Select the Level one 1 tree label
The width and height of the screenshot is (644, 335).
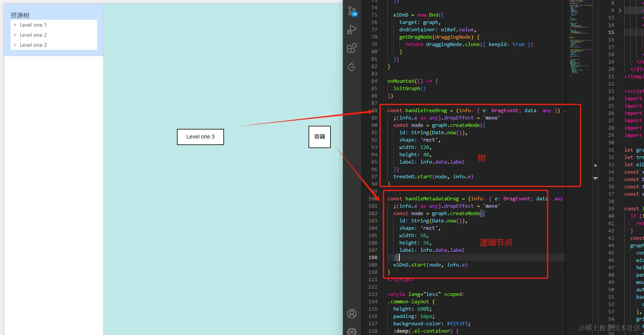(x=33, y=25)
